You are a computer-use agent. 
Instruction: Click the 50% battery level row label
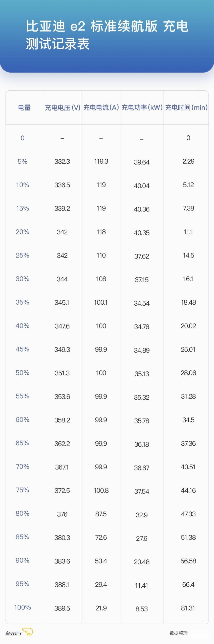pos(22,373)
